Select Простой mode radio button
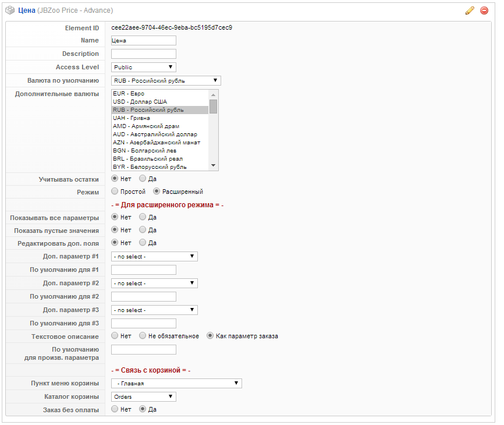The image size is (504, 425). [x=115, y=192]
